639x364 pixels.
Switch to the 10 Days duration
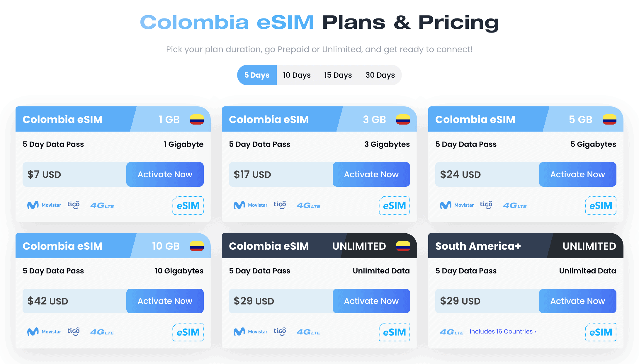296,75
